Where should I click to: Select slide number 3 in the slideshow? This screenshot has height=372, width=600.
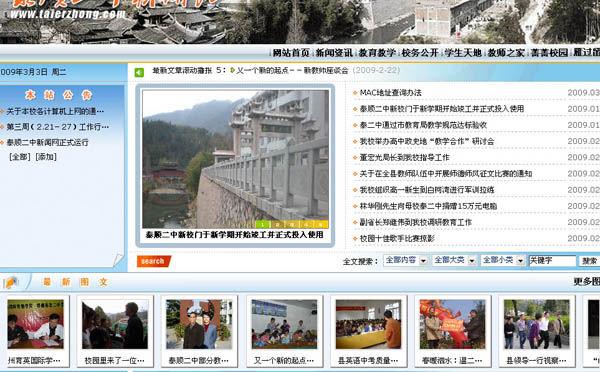[x=292, y=224]
